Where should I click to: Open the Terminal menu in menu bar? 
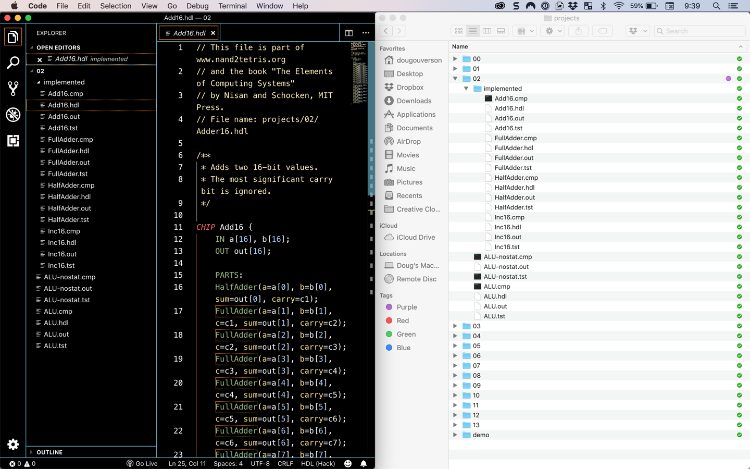pos(232,6)
